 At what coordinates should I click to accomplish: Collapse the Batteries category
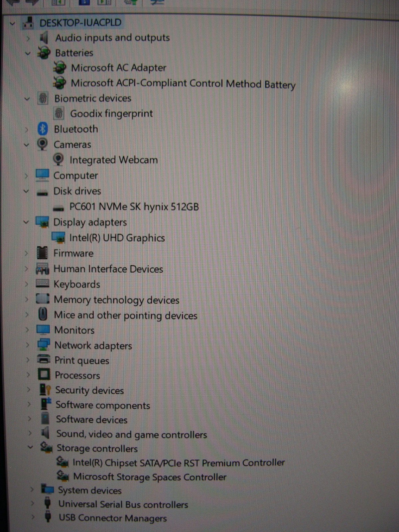click(x=28, y=53)
